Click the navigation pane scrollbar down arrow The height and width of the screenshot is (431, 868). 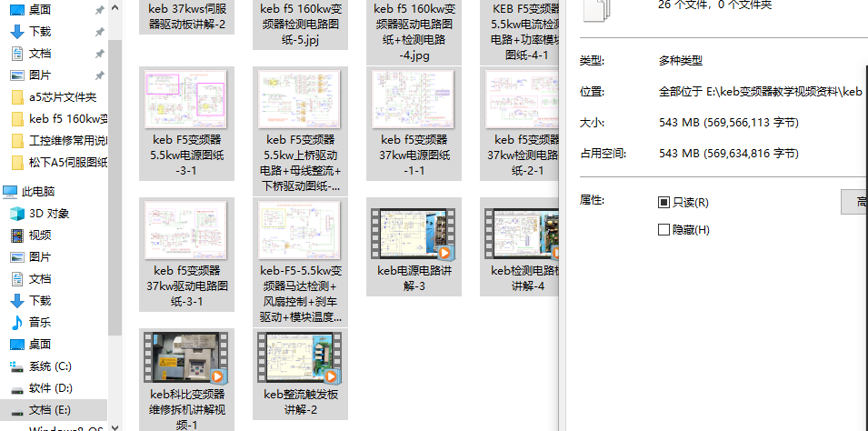(x=115, y=427)
